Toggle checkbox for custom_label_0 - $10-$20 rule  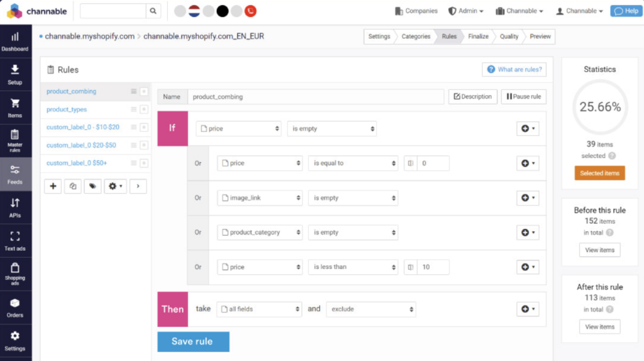[144, 127]
